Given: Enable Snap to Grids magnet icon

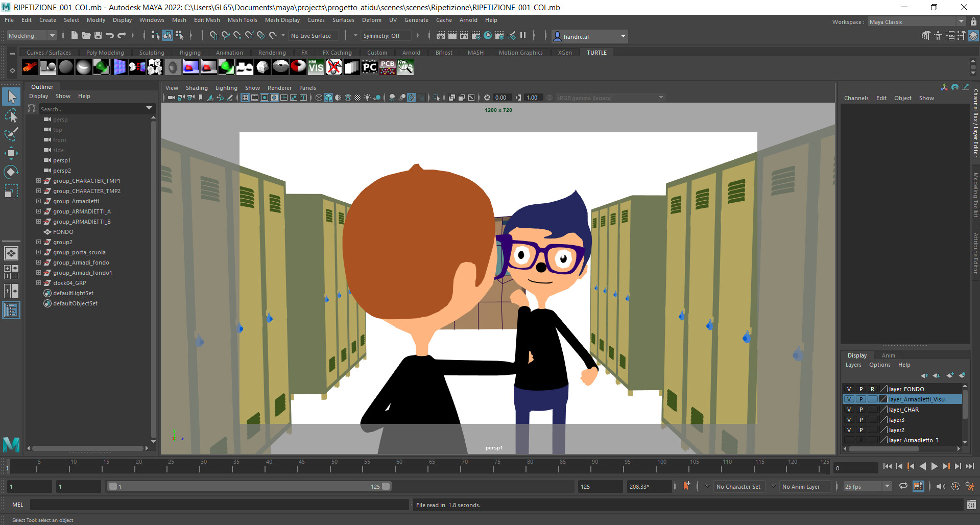Looking at the screenshot, I should [x=214, y=36].
